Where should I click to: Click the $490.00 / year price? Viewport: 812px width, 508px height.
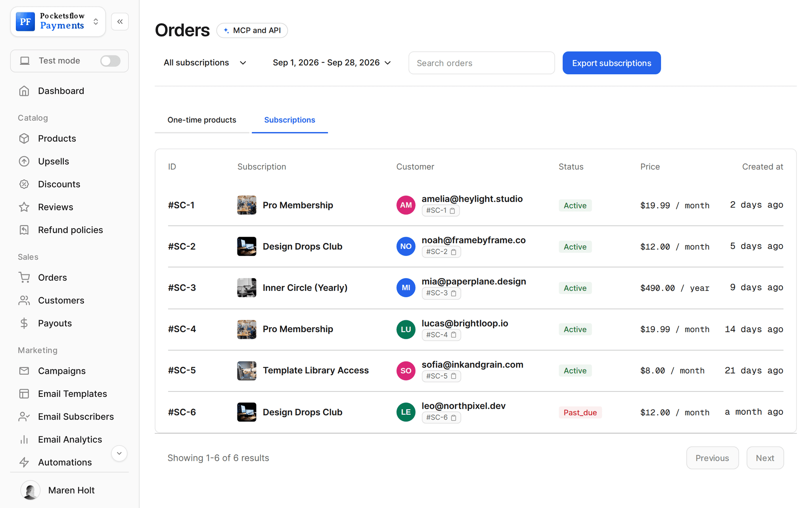(674, 288)
